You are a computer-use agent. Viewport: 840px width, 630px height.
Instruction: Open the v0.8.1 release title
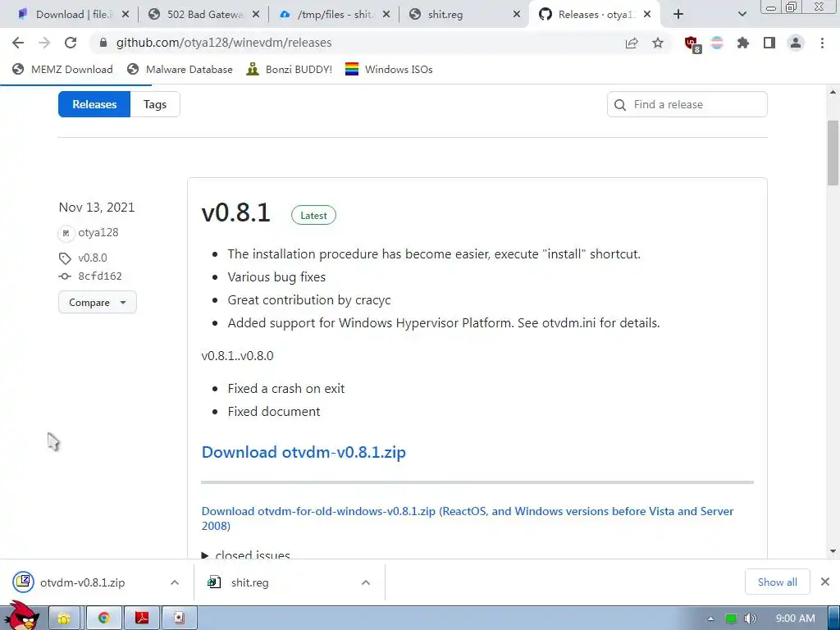click(x=235, y=212)
